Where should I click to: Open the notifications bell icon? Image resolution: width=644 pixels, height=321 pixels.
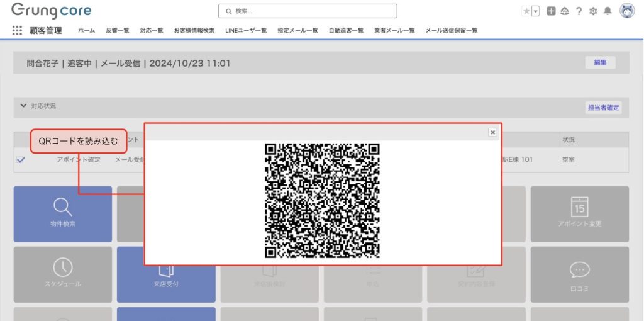pyautogui.click(x=608, y=11)
